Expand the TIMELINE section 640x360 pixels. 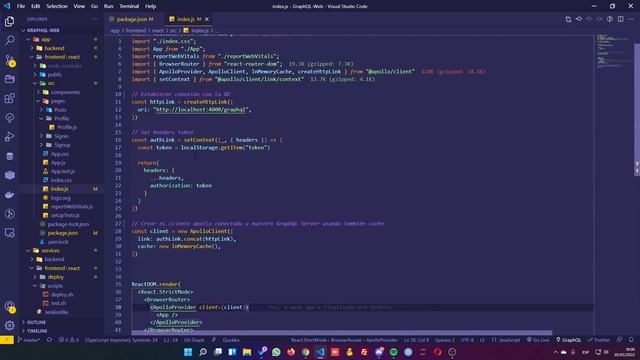click(x=37, y=331)
